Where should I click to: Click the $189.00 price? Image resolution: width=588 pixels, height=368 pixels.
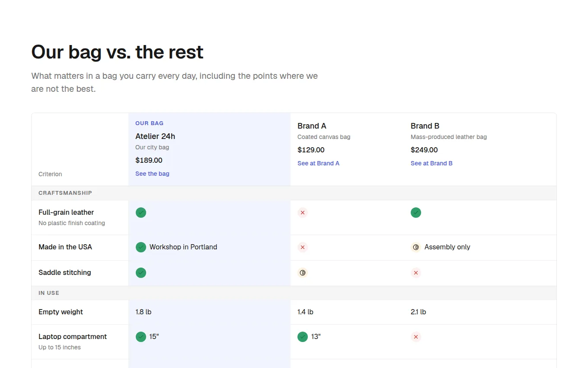(x=149, y=160)
